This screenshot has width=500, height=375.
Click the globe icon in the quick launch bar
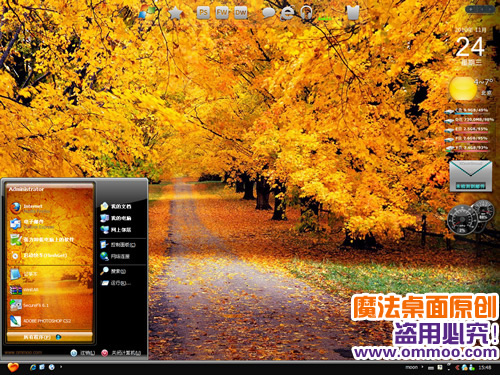point(52,367)
